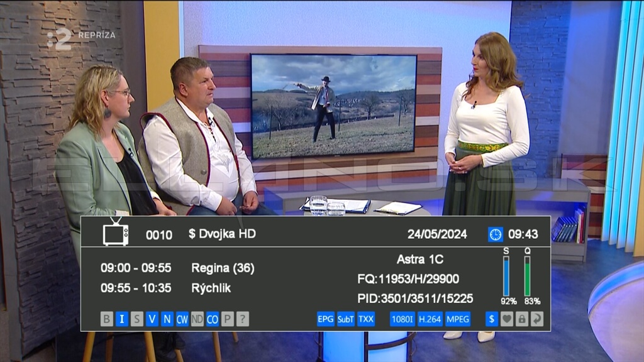Click the green signal quality Q bar

(x=528, y=277)
